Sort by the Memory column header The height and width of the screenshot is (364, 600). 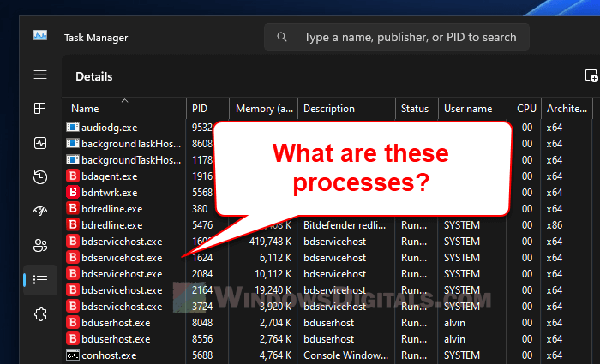pos(265,109)
